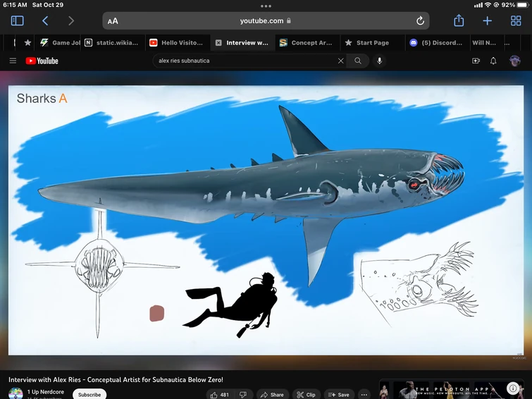Show the tab overview grid
This screenshot has width=532, height=399.
[516, 20]
